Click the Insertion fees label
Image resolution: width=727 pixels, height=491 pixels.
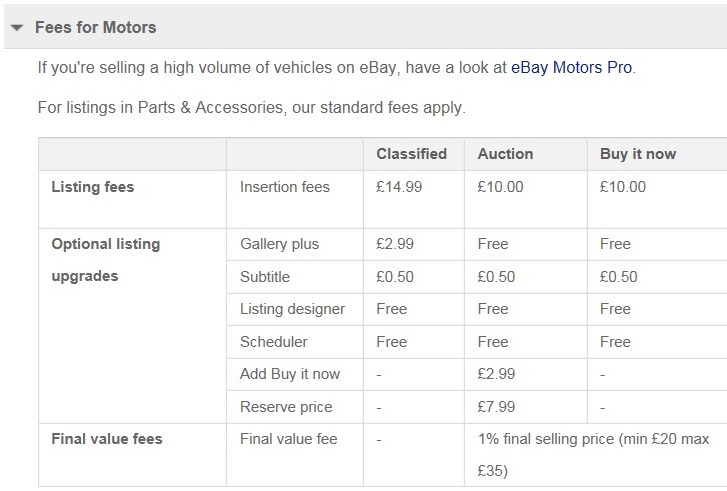(x=284, y=187)
